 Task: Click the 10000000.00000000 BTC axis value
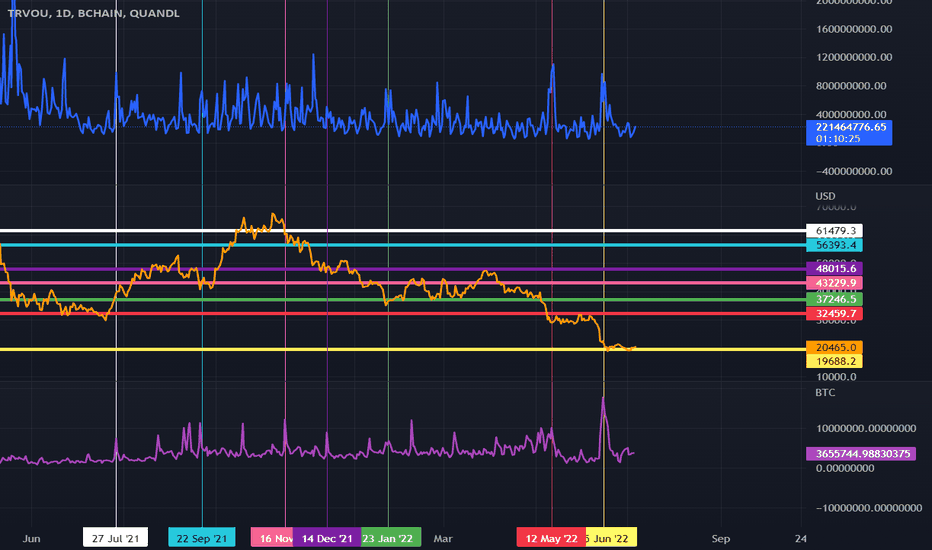(866, 428)
